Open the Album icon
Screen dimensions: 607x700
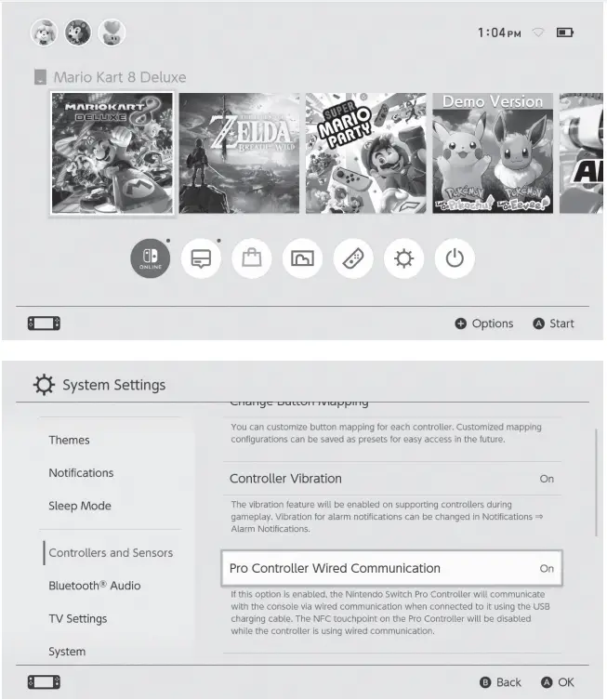click(303, 258)
